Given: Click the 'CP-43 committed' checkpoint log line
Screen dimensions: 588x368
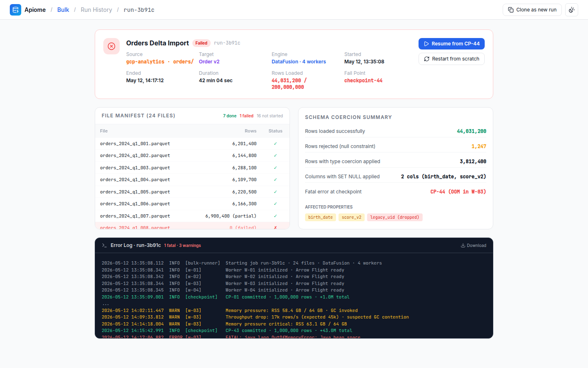Looking at the screenshot, I should tap(227, 330).
